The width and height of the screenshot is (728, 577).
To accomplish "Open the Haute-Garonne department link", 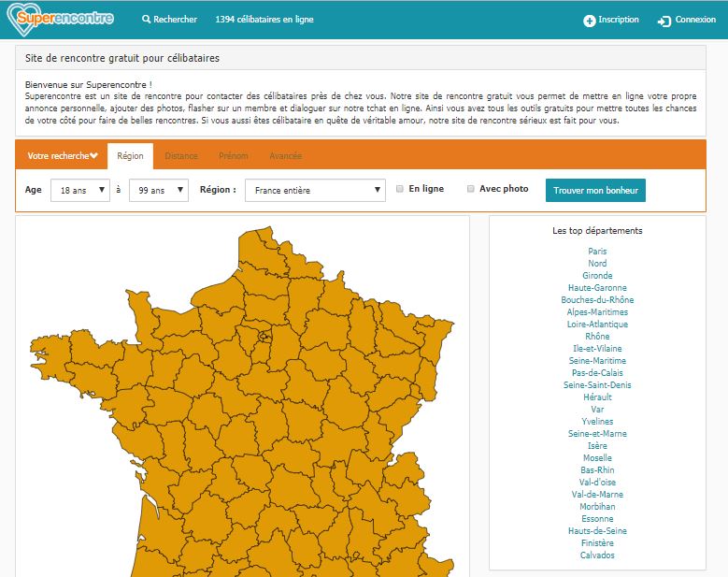I will click(597, 288).
